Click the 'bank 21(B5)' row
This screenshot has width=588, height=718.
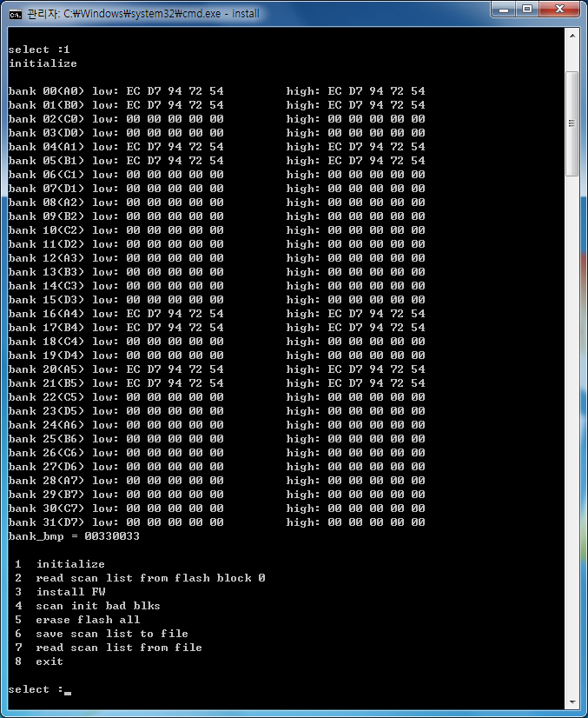click(x=216, y=383)
